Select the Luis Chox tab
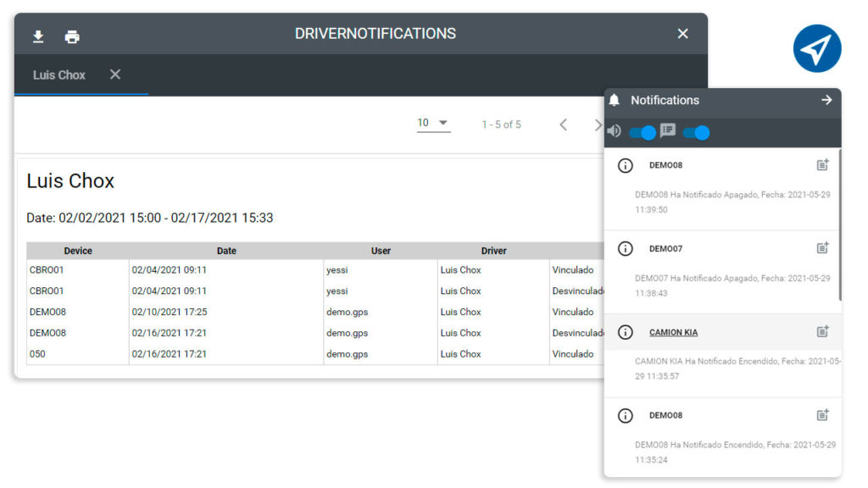This screenshot has width=868, height=488. [x=58, y=75]
